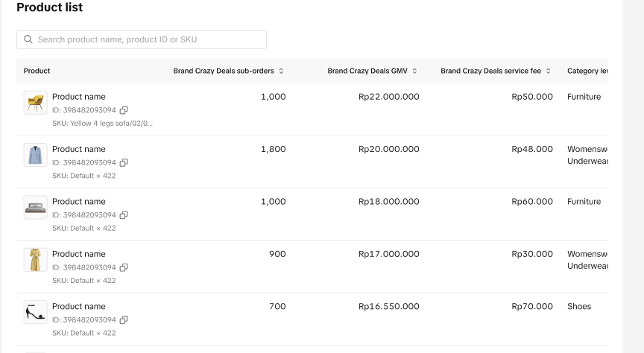This screenshot has height=353, width=644.
Task: Click the Category level column header
Action: coord(587,71)
